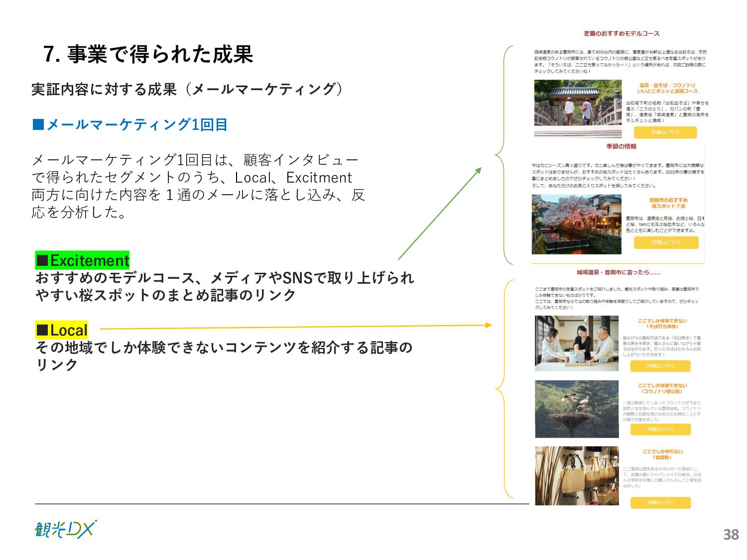Viewport: 747px width, 560px height.
Task: Click the green highlighted Excitement label
Action: tap(82, 260)
